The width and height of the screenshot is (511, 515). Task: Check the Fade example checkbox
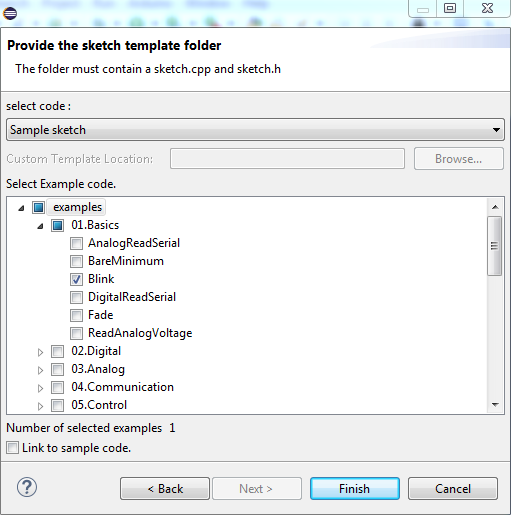click(76, 315)
